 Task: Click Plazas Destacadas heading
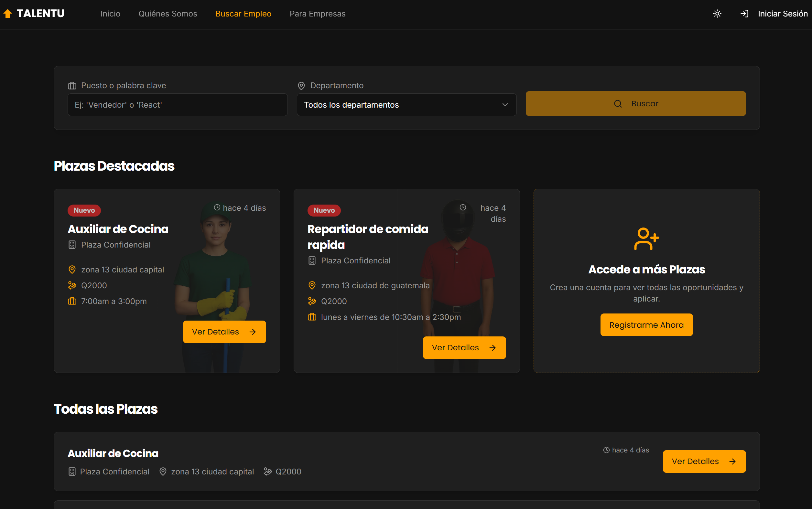tap(114, 166)
